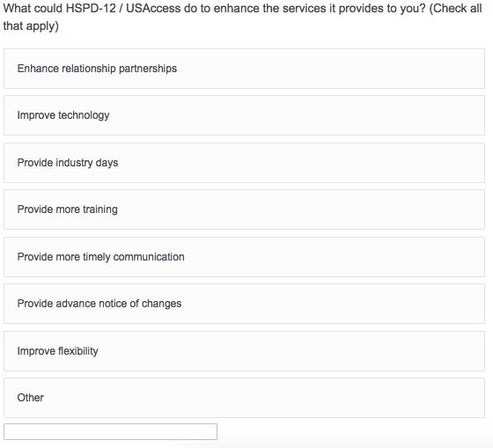Check Provide advance notice of changes
Screen dimensions: 493x448
point(244,304)
